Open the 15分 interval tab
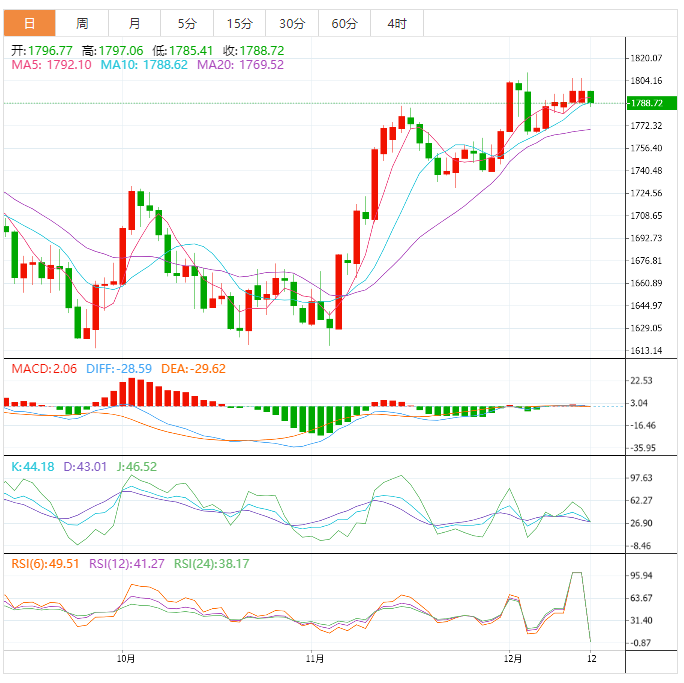The image size is (684, 683). pyautogui.click(x=239, y=23)
